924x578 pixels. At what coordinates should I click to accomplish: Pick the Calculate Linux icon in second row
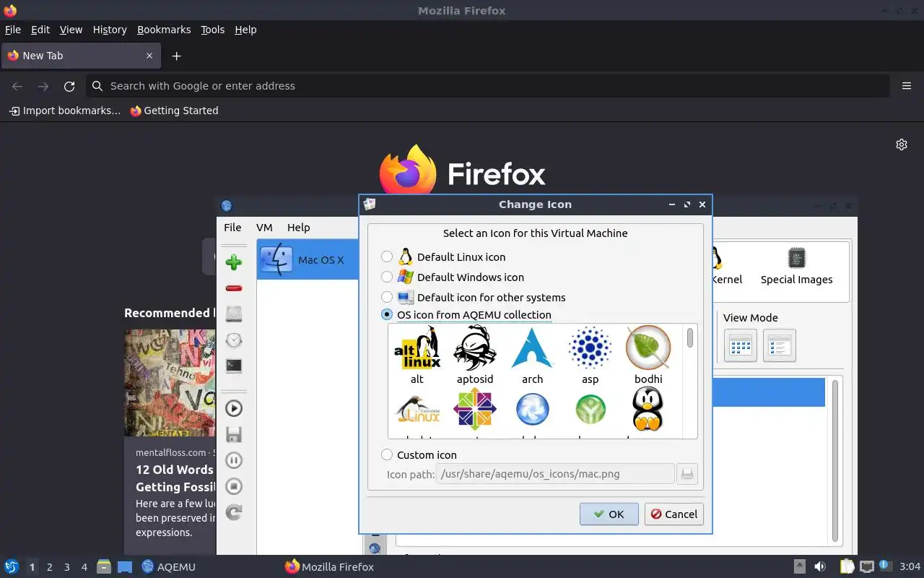pyautogui.click(x=417, y=410)
